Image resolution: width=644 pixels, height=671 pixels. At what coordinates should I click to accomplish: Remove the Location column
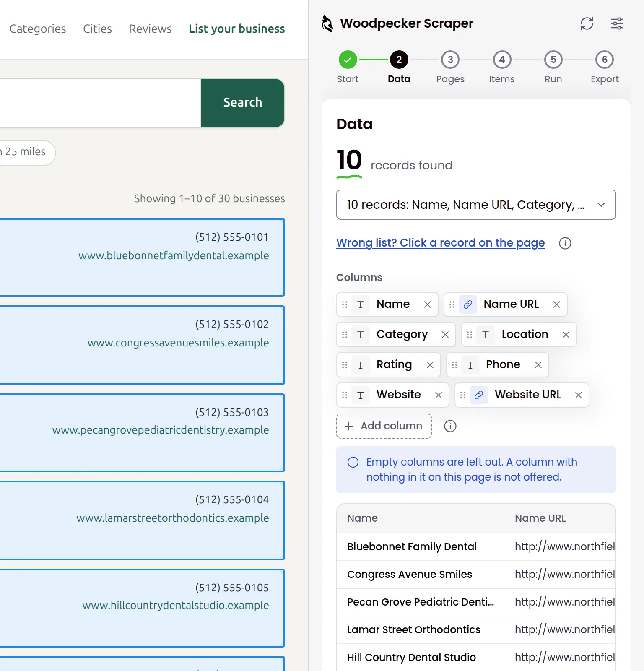coord(566,335)
